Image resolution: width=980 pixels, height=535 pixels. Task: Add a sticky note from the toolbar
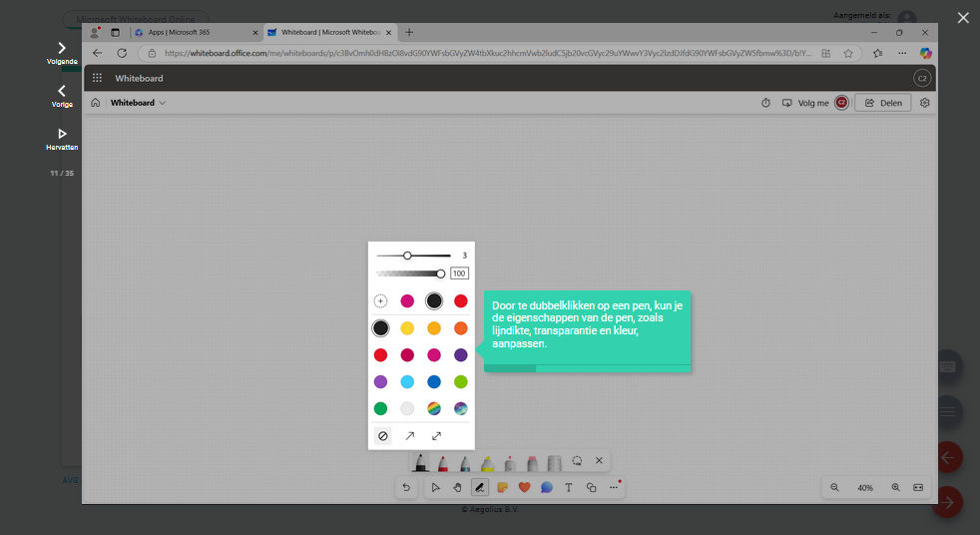click(x=502, y=488)
